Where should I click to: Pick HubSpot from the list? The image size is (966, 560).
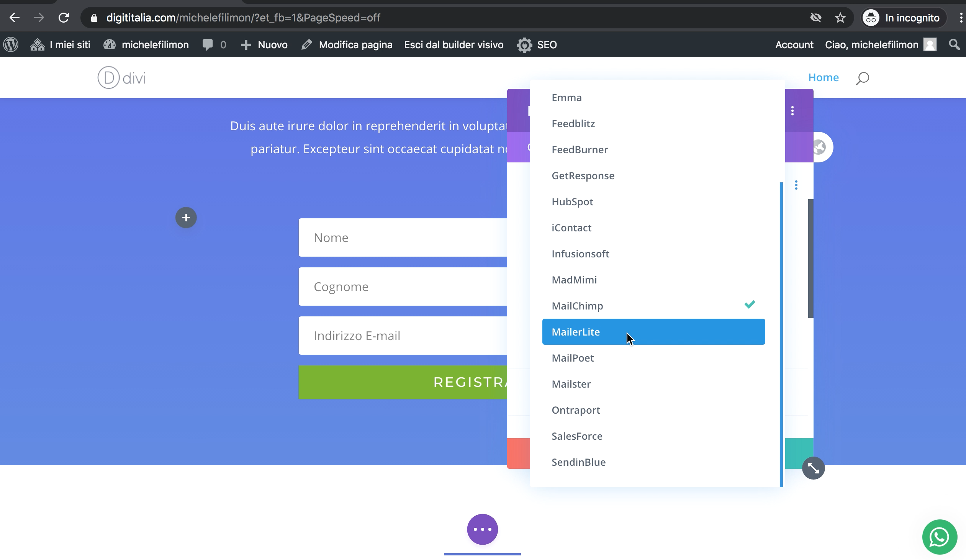pyautogui.click(x=653, y=201)
